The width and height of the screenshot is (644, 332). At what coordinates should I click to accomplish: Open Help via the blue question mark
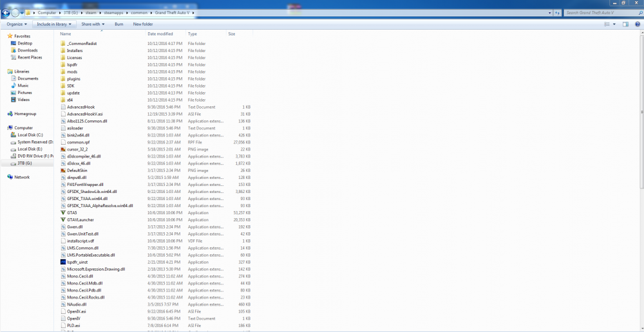[x=638, y=24]
